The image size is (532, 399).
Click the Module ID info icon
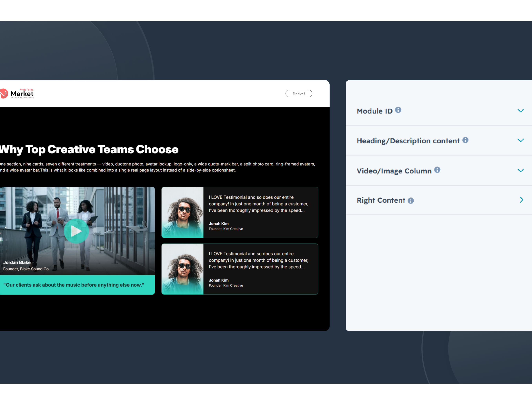coord(398,110)
